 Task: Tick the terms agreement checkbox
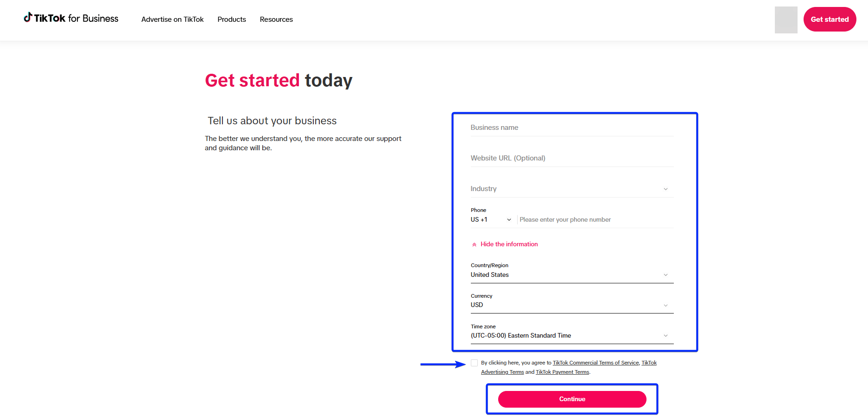pos(474,363)
